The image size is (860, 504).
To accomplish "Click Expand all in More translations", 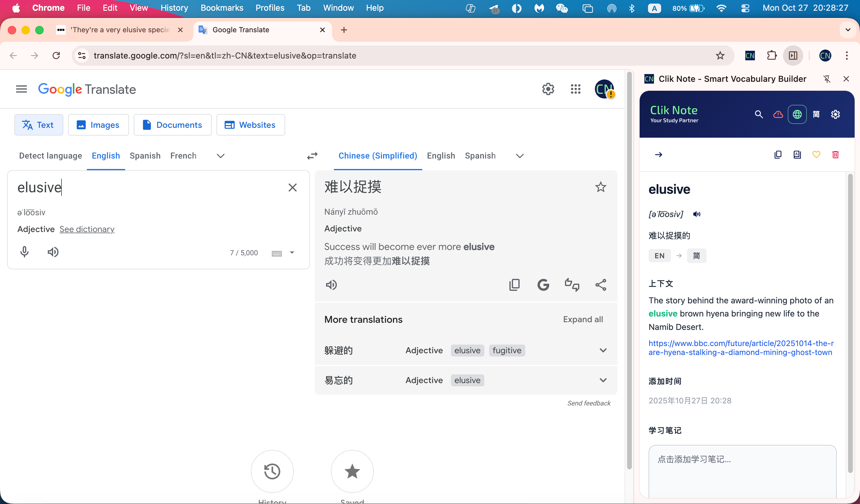I will click(x=583, y=319).
